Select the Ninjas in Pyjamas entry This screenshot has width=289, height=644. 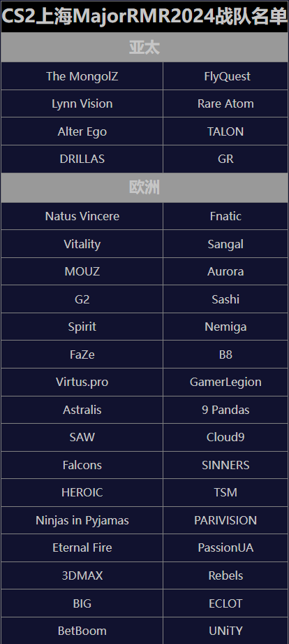pyautogui.click(x=82, y=520)
